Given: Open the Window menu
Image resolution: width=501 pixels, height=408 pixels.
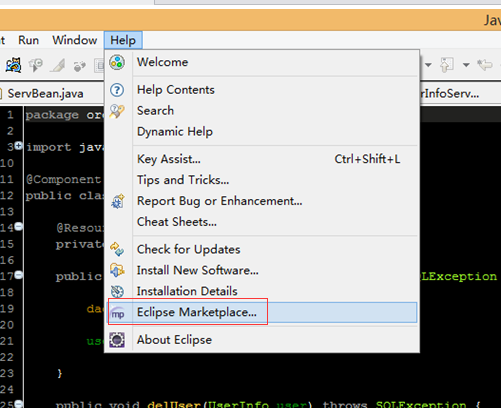Looking at the screenshot, I should click(75, 40).
